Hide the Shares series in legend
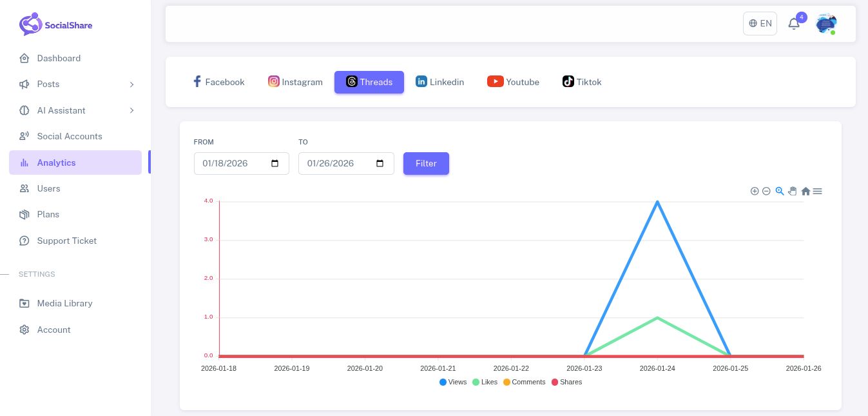Viewport: 868px width, 416px height. pyautogui.click(x=566, y=382)
